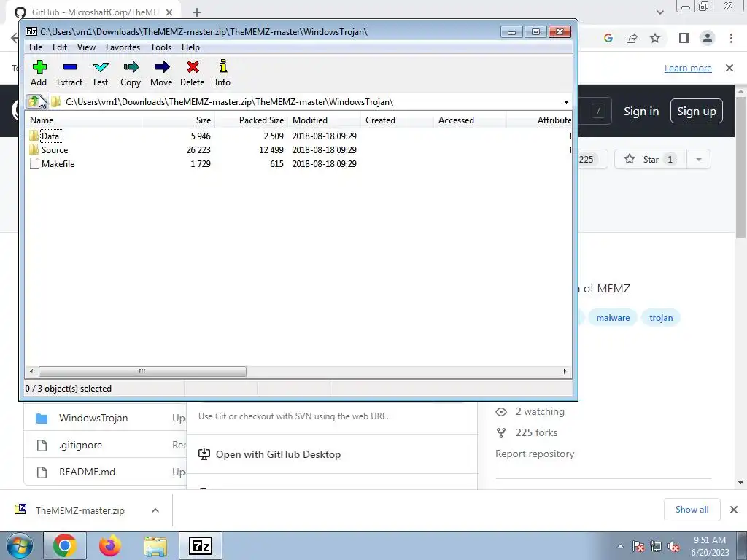Open the Favorites menu

[123, 47]
